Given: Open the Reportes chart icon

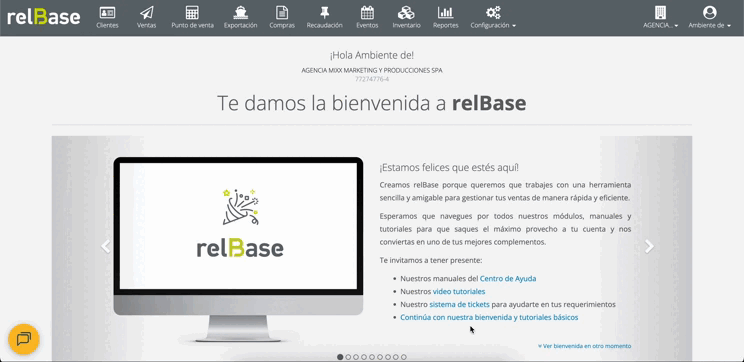Looking at the screenshot, I should click(x=446, y=13).
